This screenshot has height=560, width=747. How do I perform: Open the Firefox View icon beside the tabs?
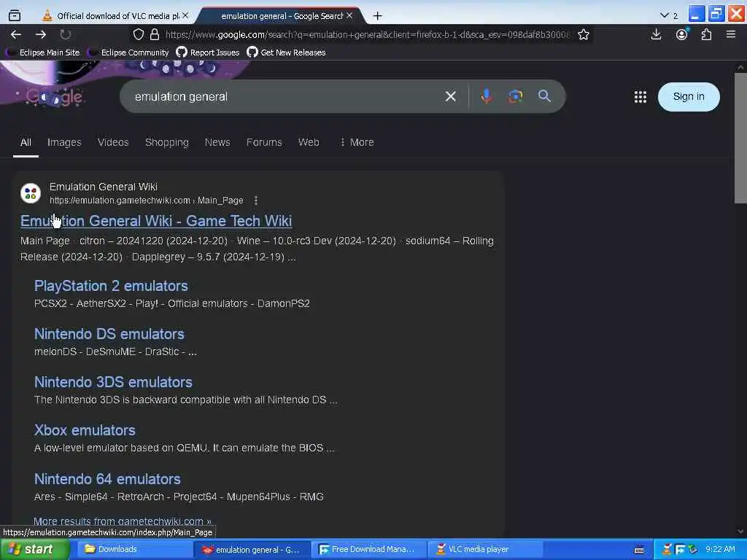(15, 16)
